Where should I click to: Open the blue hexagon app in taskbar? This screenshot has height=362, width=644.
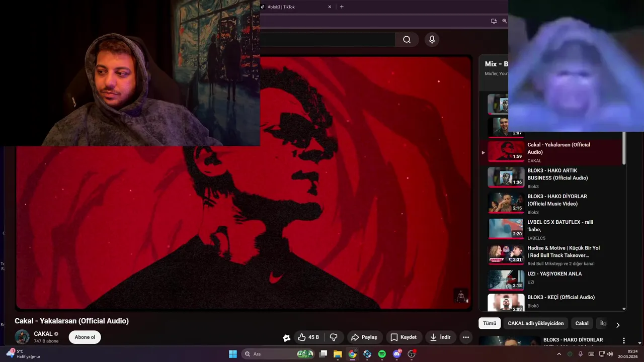367,354
